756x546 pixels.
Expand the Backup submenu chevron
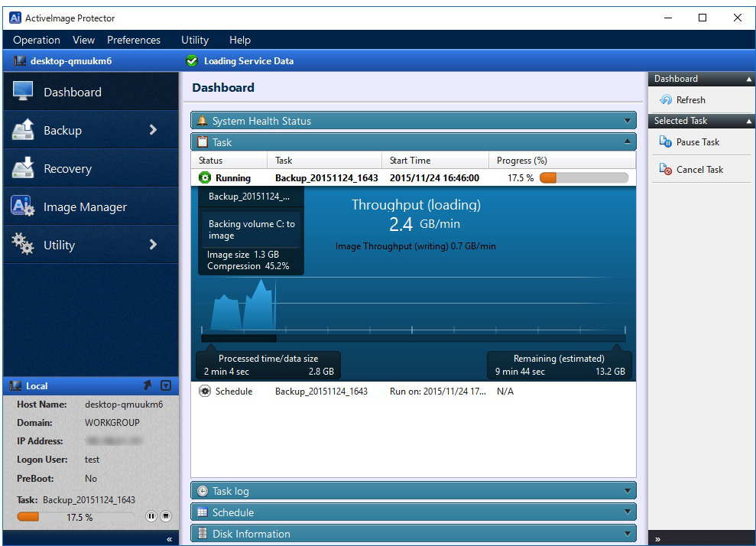(x=153, y=130)
